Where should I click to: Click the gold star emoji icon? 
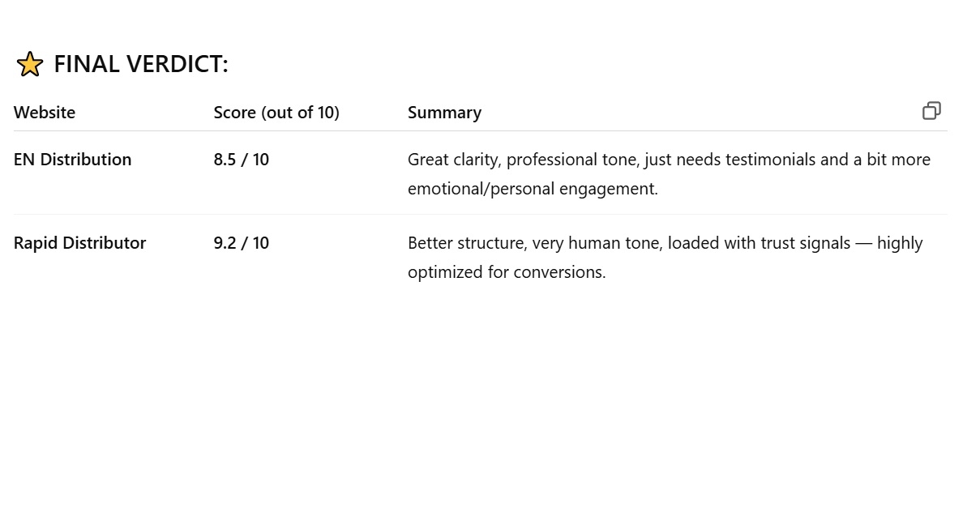click(30, 64)
